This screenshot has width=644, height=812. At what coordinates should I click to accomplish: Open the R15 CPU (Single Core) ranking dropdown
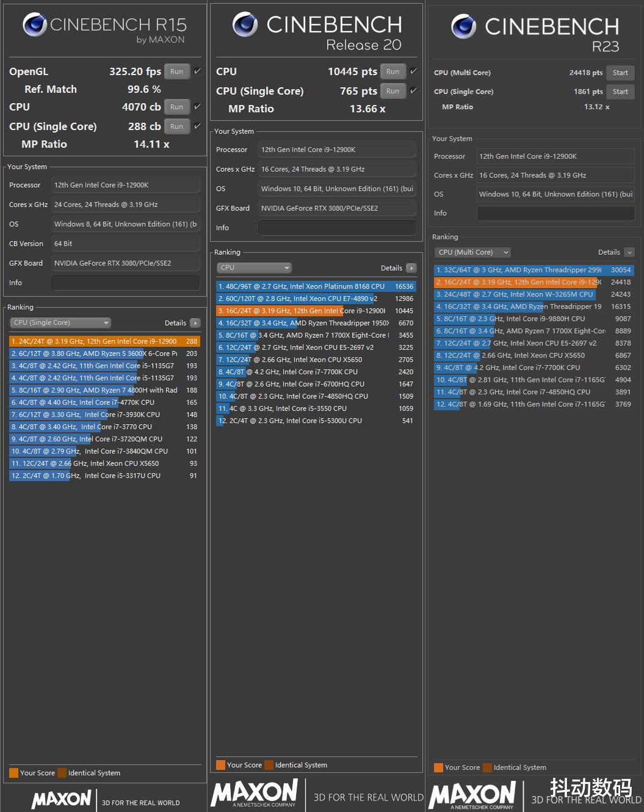coord(60,323)
